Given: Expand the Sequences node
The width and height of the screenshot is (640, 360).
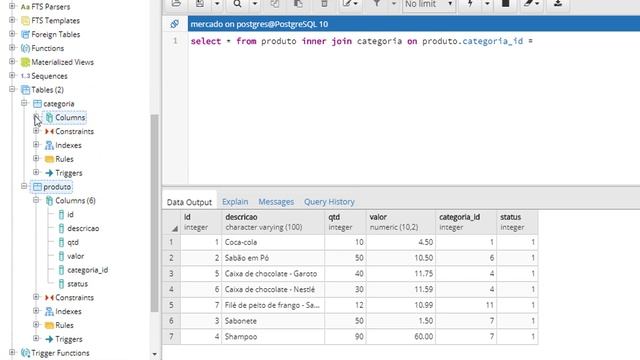Looking at the screenshot, I should [x=12, y=76].
